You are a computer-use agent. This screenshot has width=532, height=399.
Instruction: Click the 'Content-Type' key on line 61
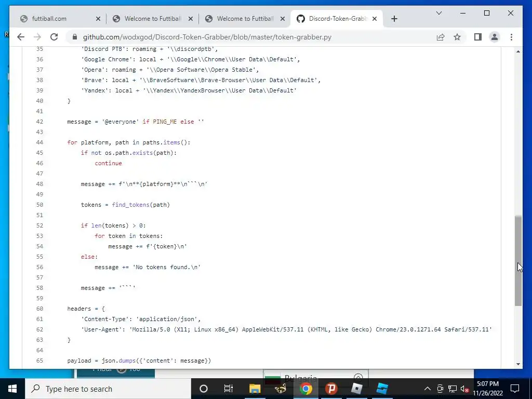click(105, 319)
